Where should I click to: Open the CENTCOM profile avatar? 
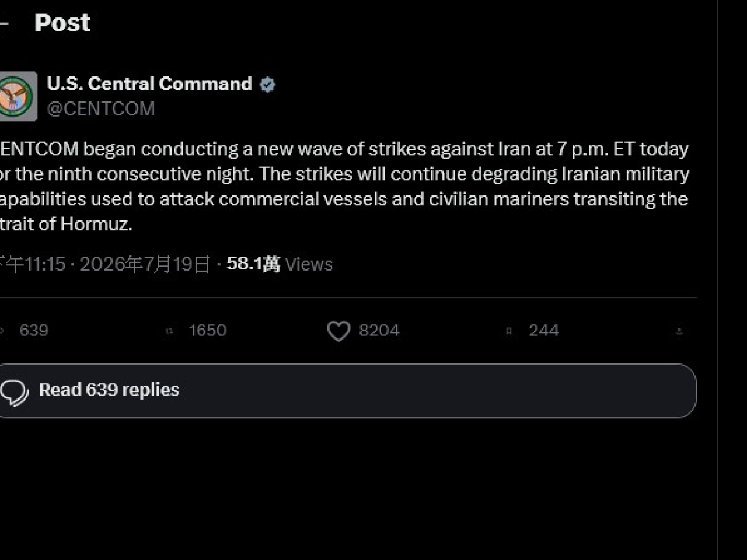click(18, 96)
